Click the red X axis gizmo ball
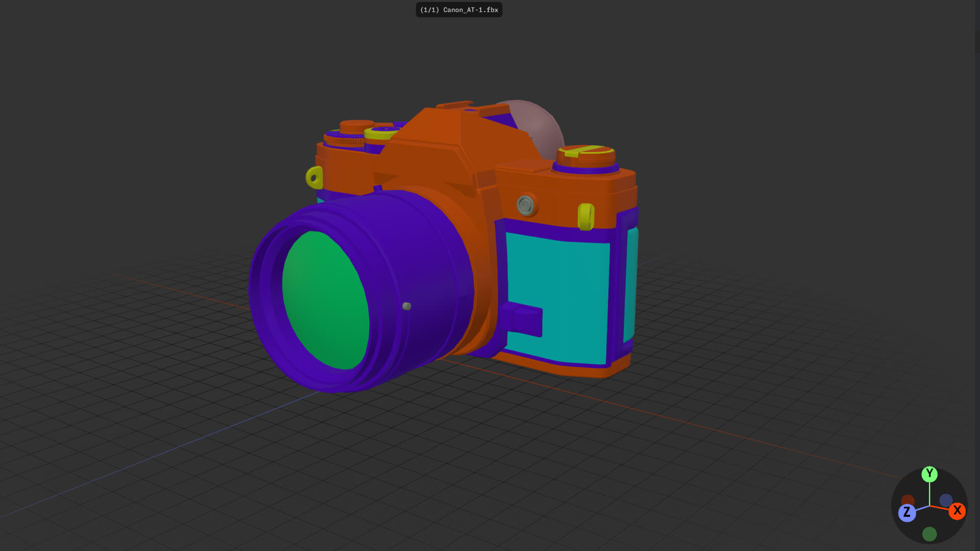980x551 pixels. click(957, 511)
